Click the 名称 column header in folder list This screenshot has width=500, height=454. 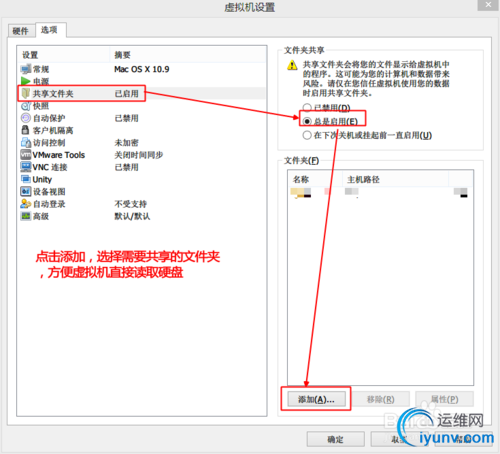coord(315,180)
